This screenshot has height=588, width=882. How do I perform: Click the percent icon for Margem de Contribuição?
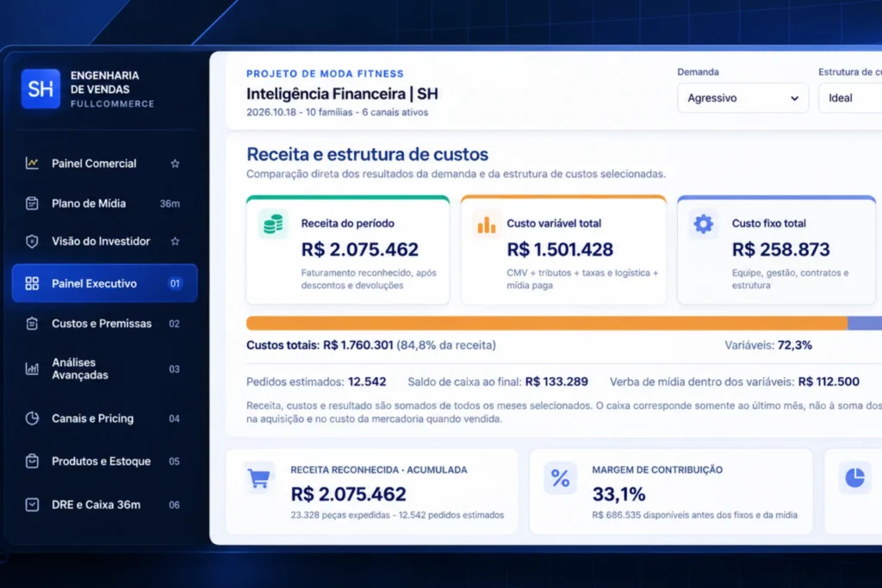(560, 479)
